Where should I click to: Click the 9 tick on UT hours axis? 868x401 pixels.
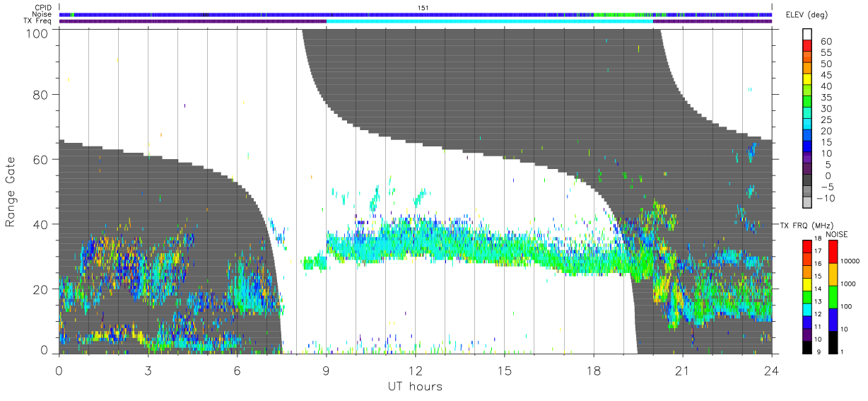click(x=327, y=370)
